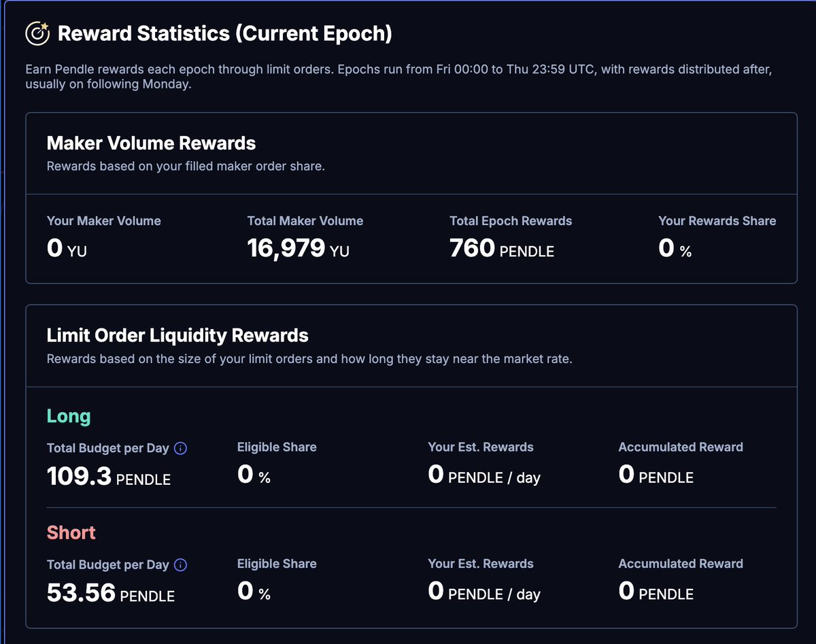Click Accumulated Reward label in Short row

681,564
